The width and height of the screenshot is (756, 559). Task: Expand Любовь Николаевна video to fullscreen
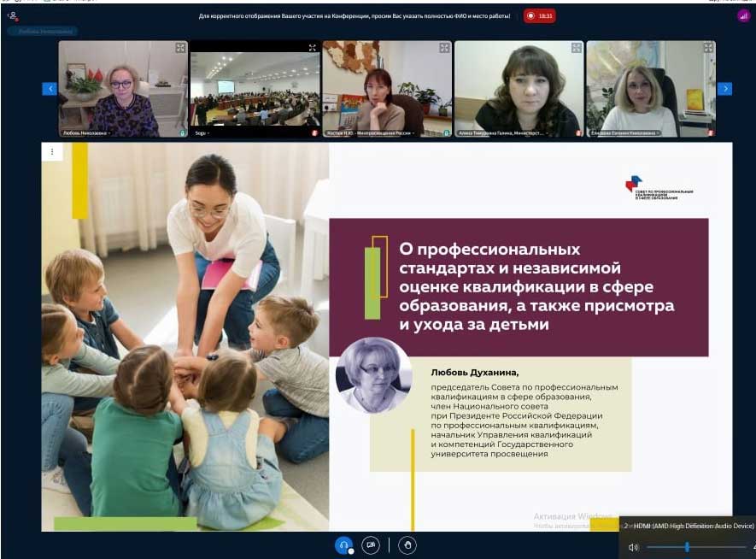180,48
